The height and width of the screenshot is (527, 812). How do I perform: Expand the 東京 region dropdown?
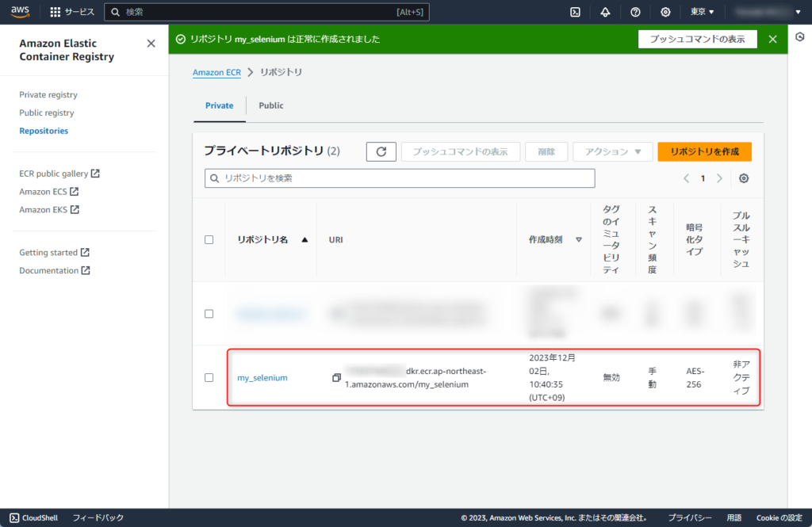[x=702, y=12]
